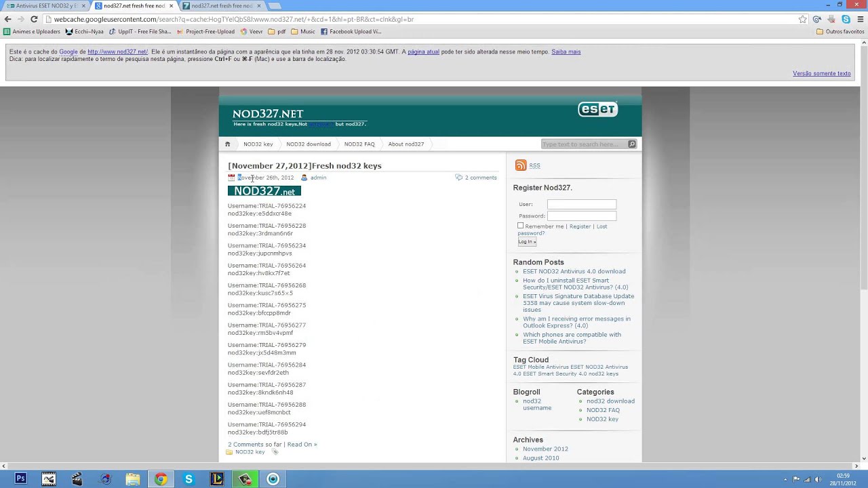Open the clapperboard video app on taskbar
Viewport: 868px width, 488px height.
click(x=77, y=479)
